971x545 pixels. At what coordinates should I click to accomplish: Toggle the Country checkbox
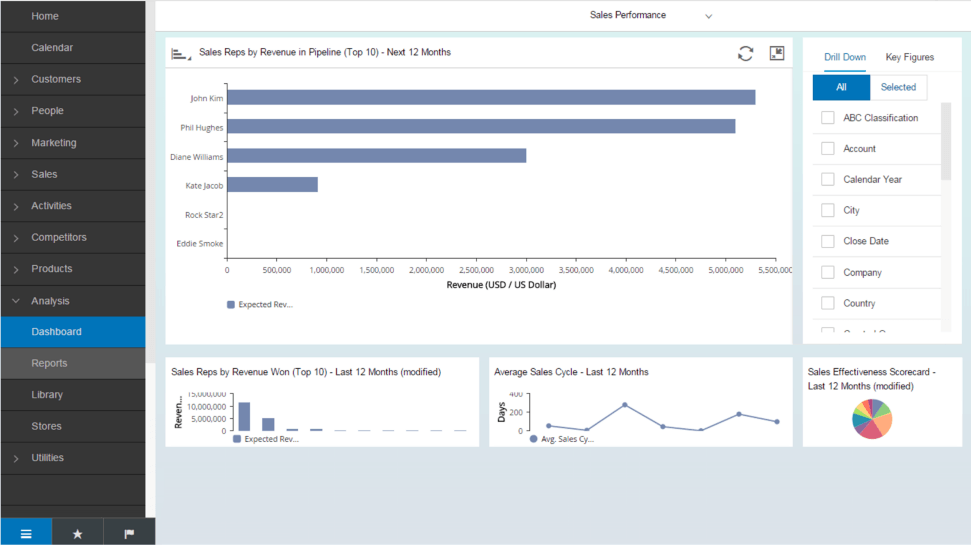tap(827, 303)
